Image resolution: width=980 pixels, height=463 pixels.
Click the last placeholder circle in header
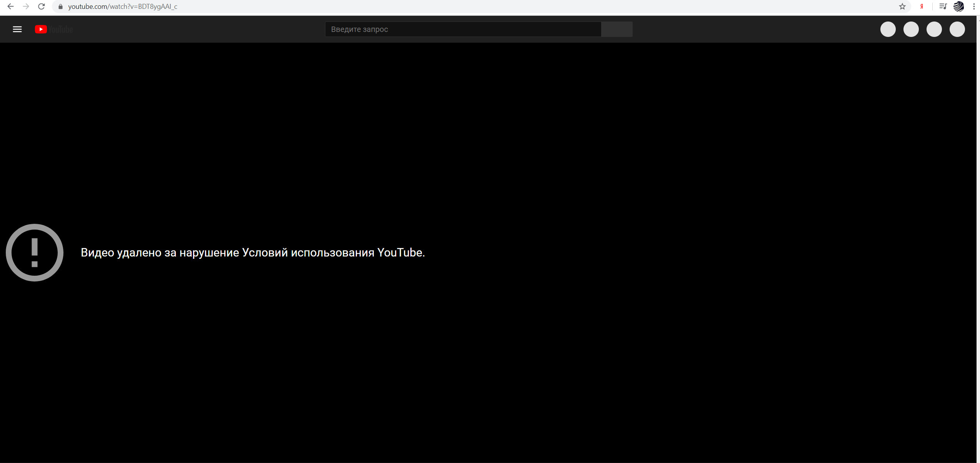[x=957, y=29]
